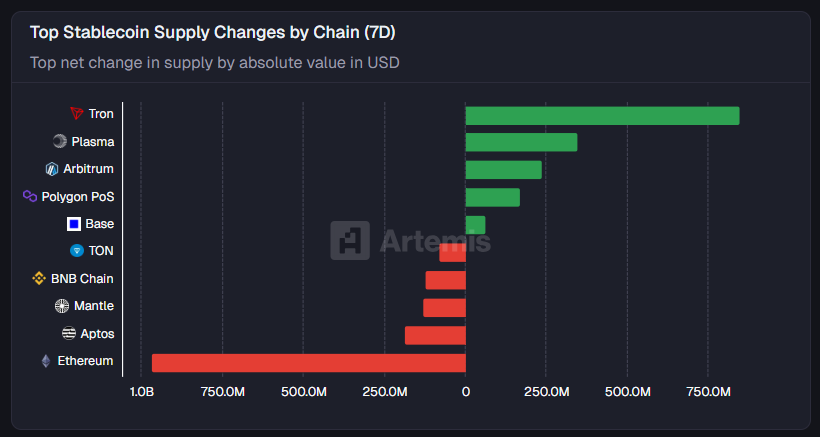Click the Plasma chain logo icon
Viewport: 820px width, 437px height.
(x=59, y=142)
